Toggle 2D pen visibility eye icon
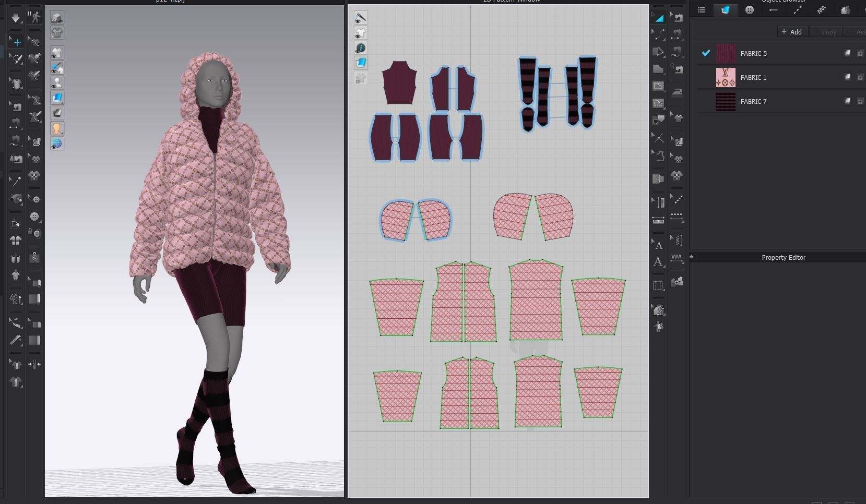 coord(361,18)
